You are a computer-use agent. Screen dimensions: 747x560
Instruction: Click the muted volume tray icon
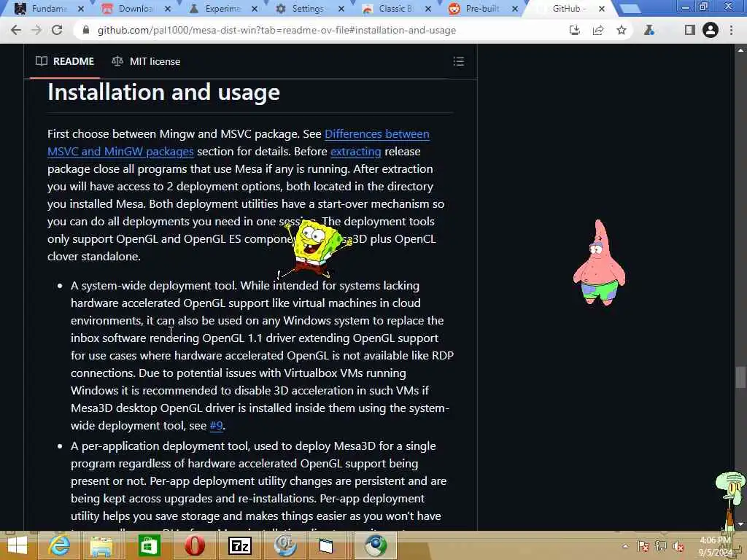tap(678, 547)
